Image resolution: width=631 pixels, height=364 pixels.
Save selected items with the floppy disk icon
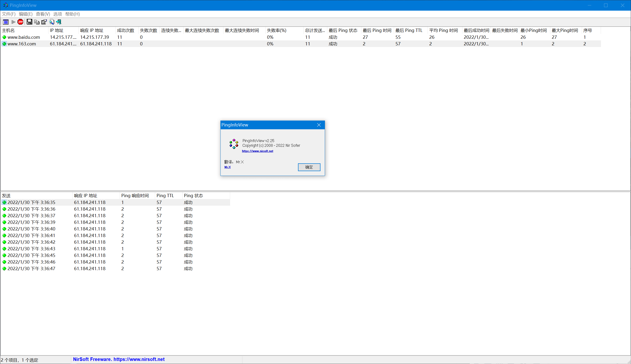click(30, 22)
